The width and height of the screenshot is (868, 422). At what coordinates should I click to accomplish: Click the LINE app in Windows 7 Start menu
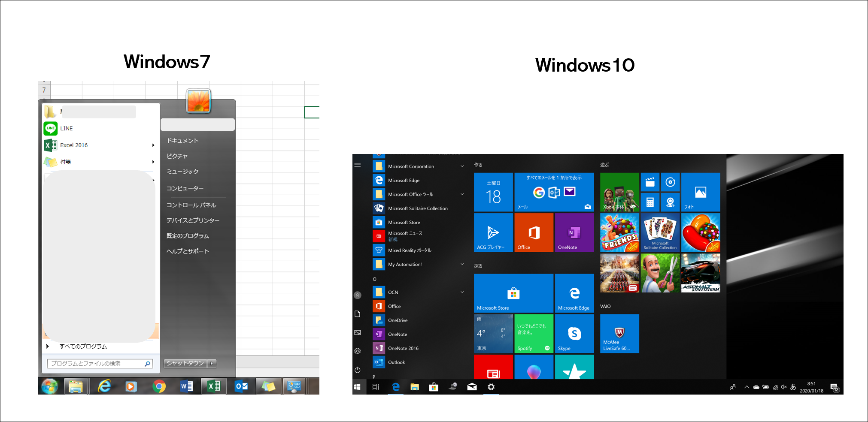(67, 128)
